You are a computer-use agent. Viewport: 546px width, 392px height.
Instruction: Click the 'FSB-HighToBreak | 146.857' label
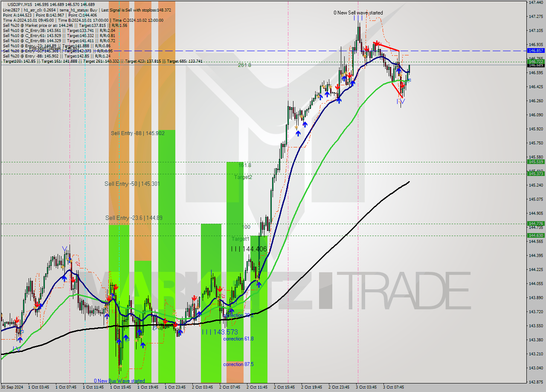[53, 49]
